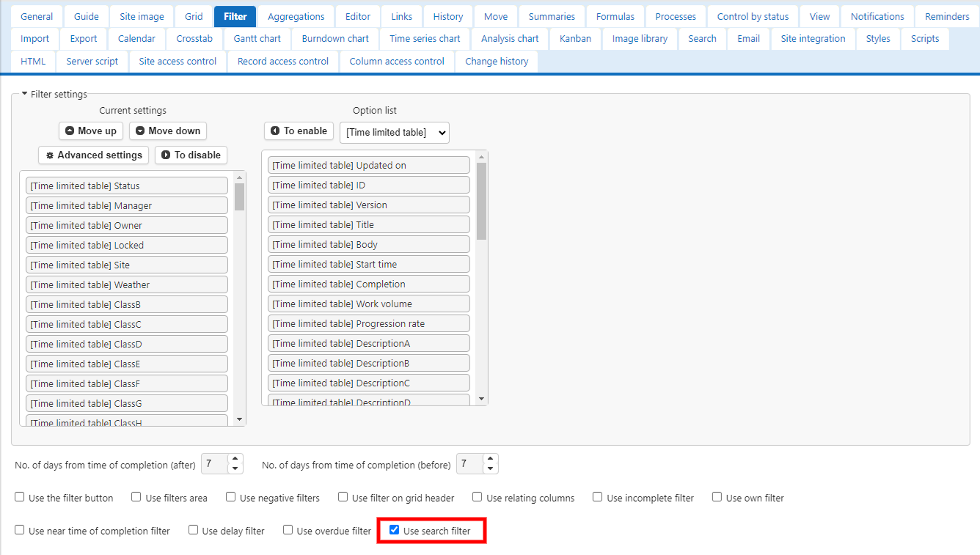Open the Time series chart tab
980x555 pixels.
425,38
